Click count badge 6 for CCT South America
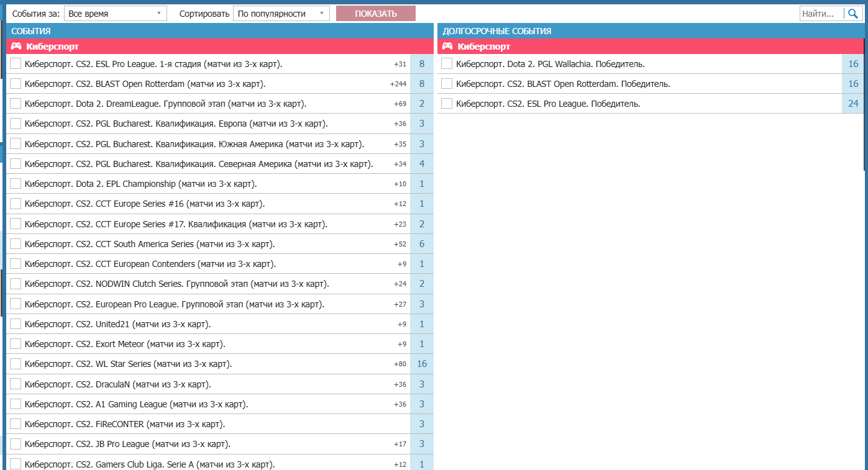868x470 pixels. pyautogui.click(x=422, y=244)
